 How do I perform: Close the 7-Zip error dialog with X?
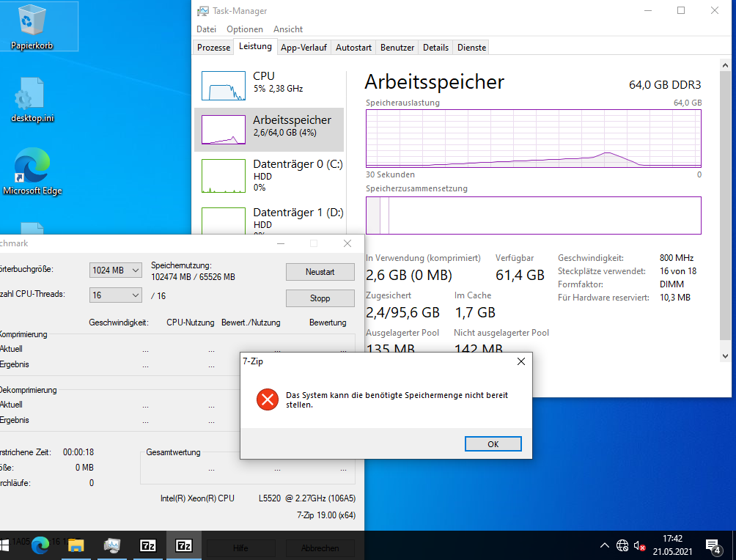[x=521, y=361]
